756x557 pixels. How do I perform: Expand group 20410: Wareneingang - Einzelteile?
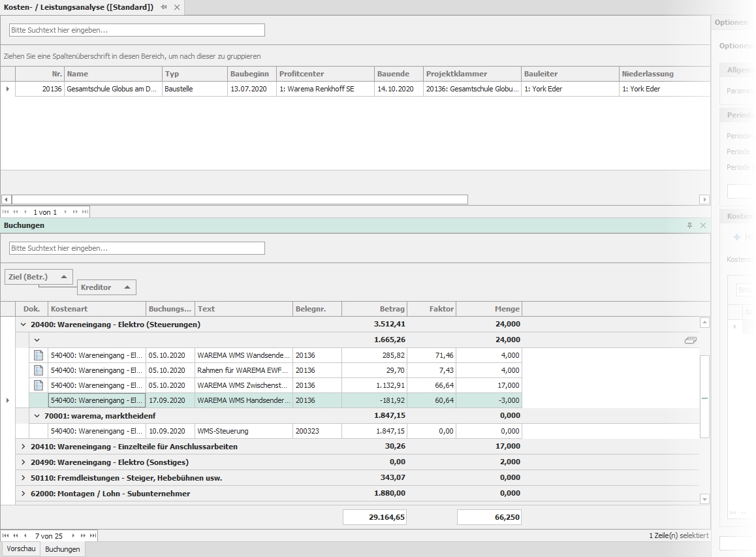pyautogui.click(x=24, y=447)
